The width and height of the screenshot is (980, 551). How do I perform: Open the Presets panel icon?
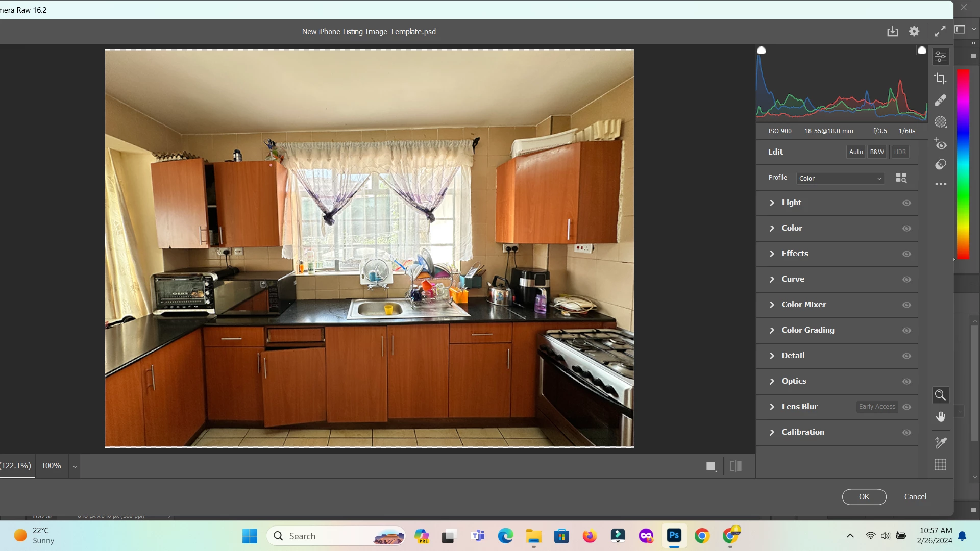(x=941, y=164)
